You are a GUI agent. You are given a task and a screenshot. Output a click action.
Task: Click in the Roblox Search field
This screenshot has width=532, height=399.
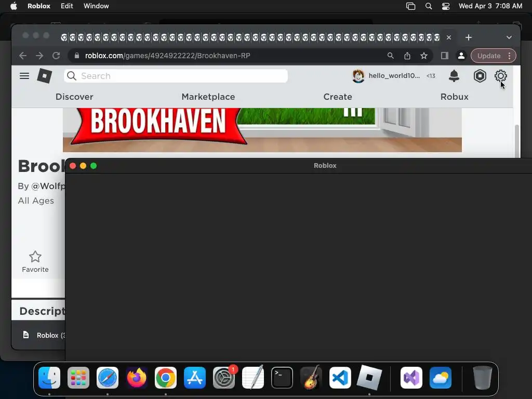tap(176, 76)
